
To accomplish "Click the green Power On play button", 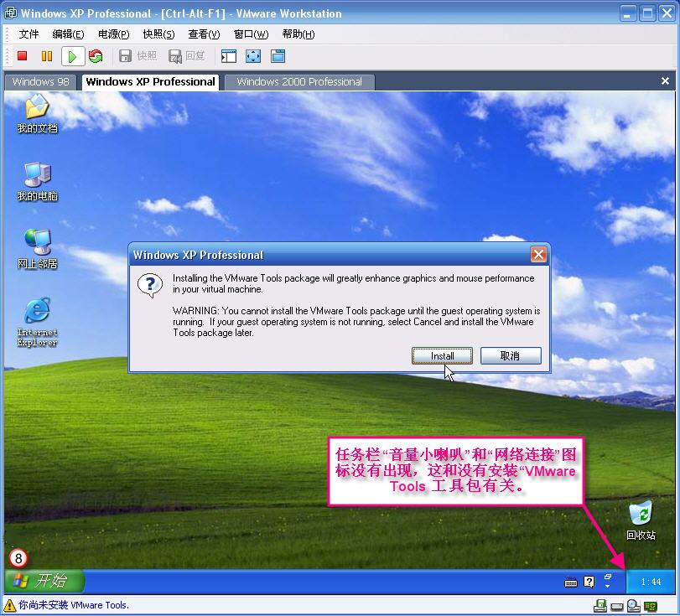I will click(72, 56).
